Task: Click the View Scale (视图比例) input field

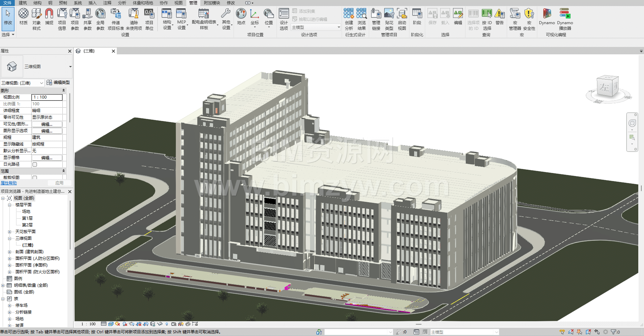Action: [x=47, y=97]
